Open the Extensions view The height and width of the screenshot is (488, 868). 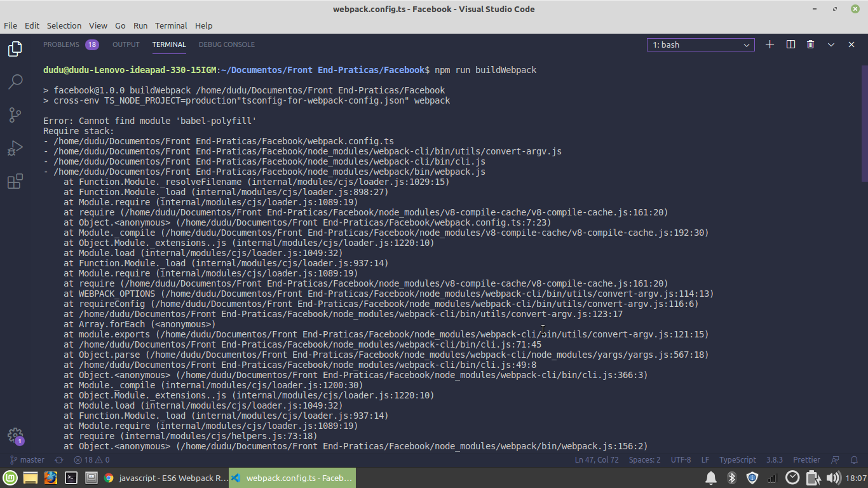(15, 181)
